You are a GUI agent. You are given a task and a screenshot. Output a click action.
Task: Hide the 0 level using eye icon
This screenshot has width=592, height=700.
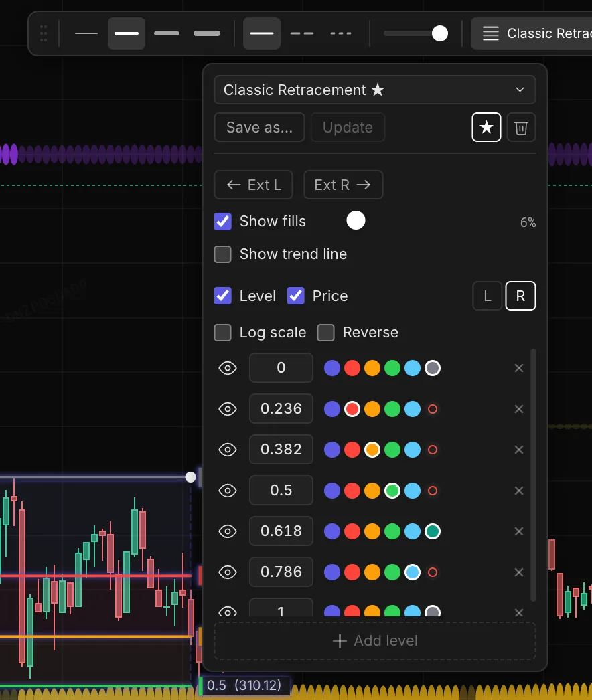pos(228,368)
